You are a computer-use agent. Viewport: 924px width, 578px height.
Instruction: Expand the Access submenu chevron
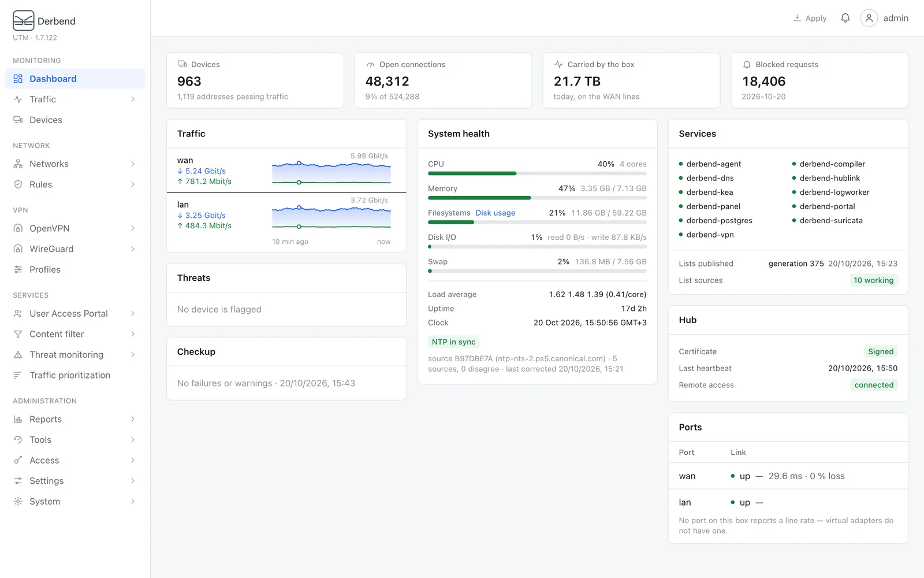click(133, 461)
